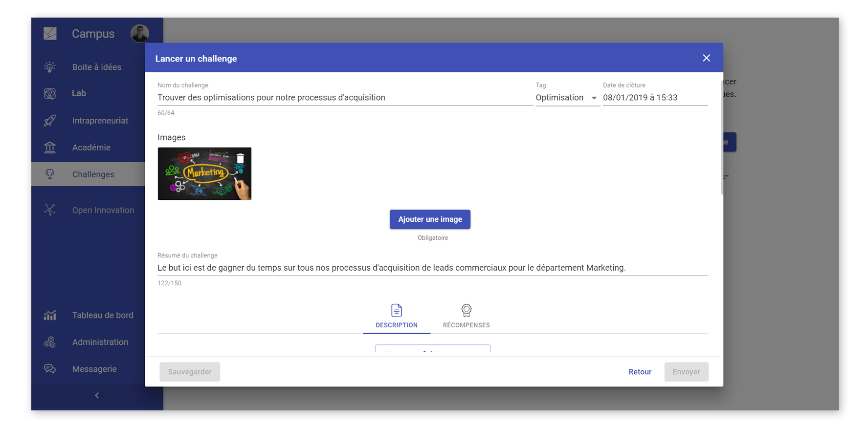Open Académie via its building icon
Screen dimensions: 868x427
tap(50, 148)
